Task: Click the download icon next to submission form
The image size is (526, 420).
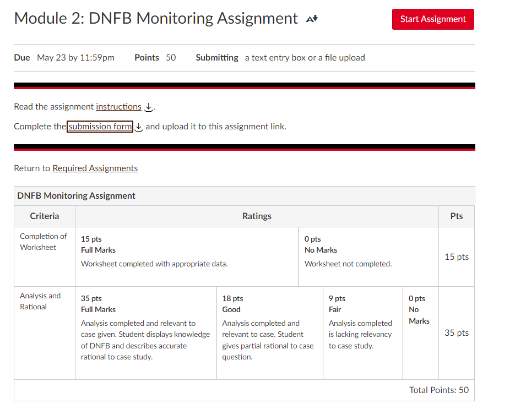Action: coord(138,127)
